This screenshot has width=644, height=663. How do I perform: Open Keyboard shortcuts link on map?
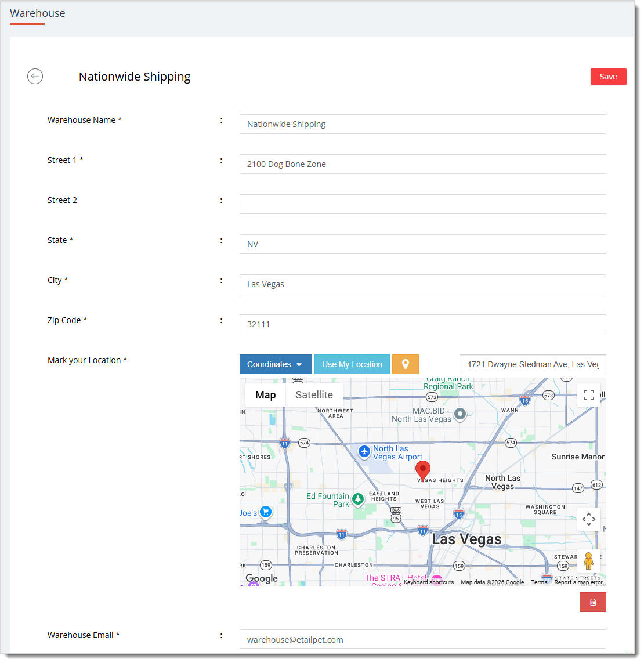(428, 582)
